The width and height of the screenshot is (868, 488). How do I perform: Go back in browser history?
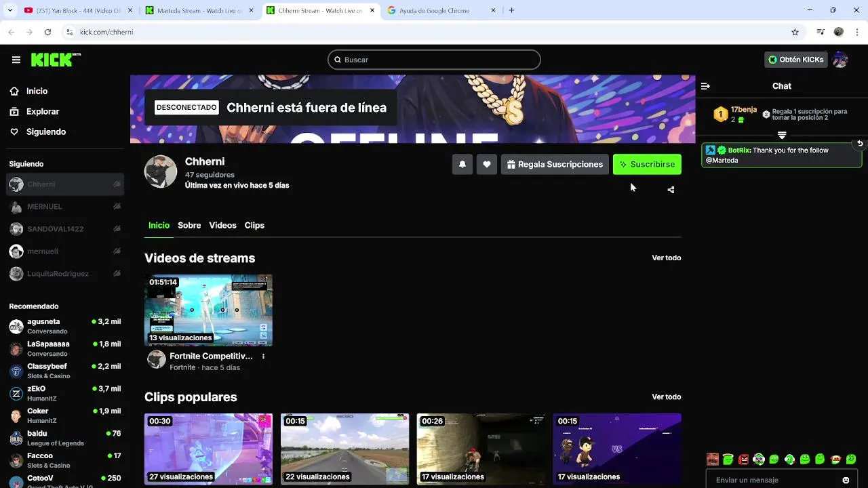(x=11, y=32)
